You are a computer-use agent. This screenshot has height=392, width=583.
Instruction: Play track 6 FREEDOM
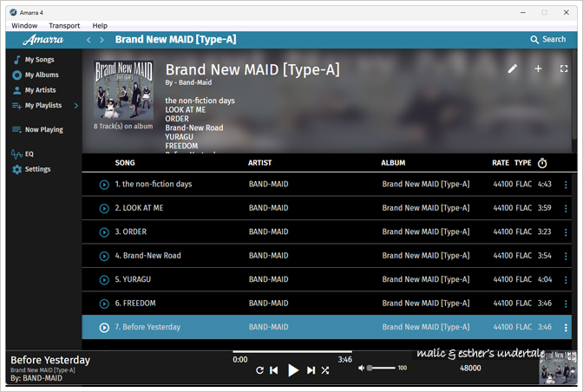[x=104, y=304]
